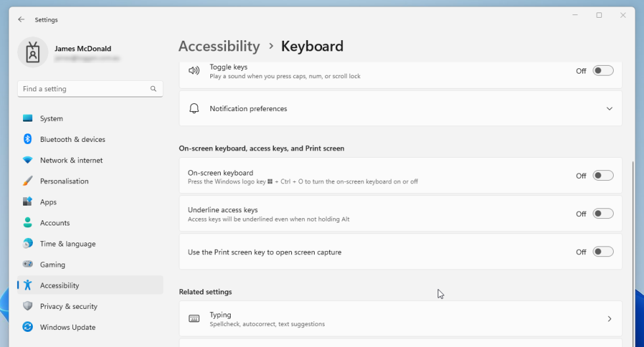Enable the Toggle keys switch
Image resolution: width=644 pixels, height=347 pixels.
[x=603, y=71]
